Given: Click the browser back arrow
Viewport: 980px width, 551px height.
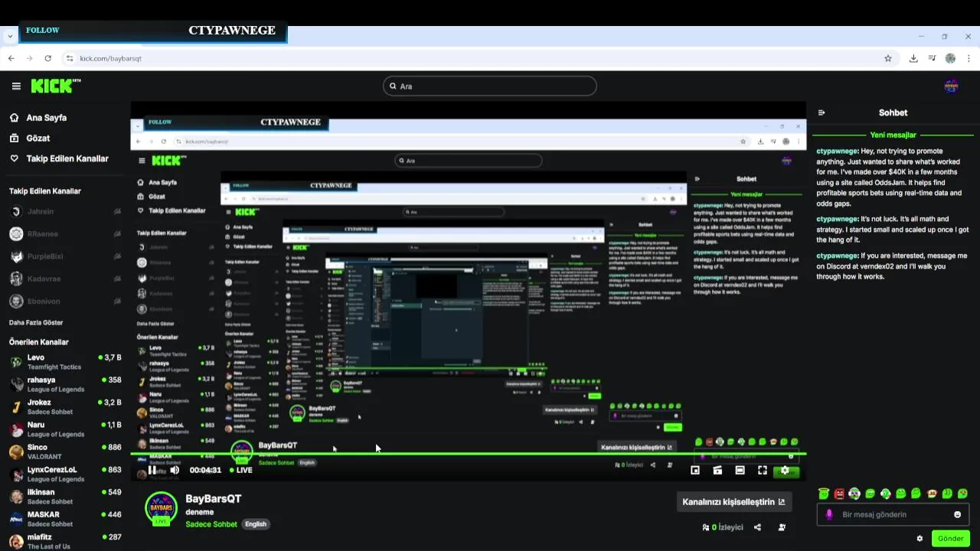Looking at the screenshot, I should (11, 58).
